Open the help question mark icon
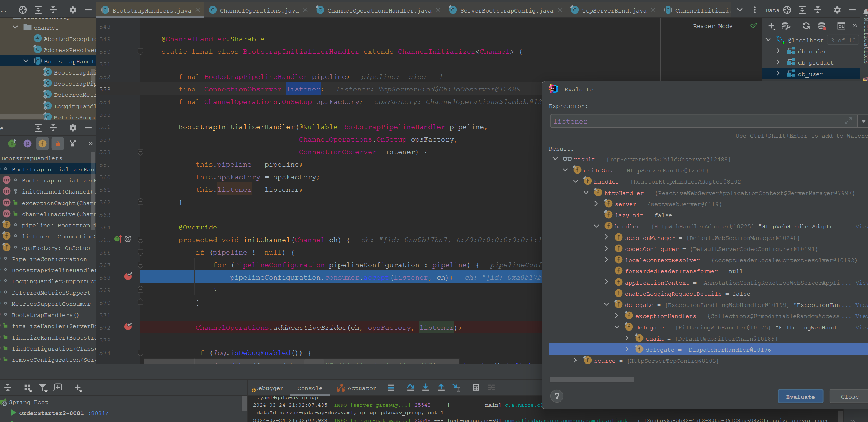 tap(556, 396)
